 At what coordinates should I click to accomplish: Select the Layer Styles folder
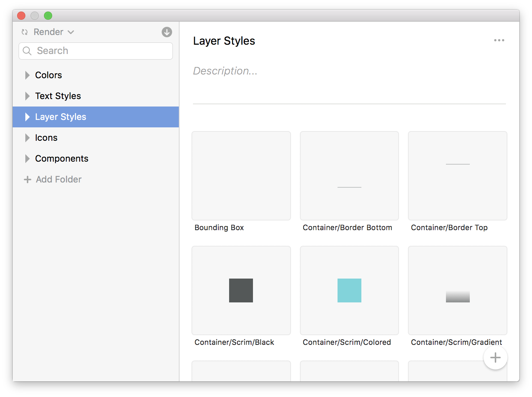pyautogui.click(x=96, y=117)
